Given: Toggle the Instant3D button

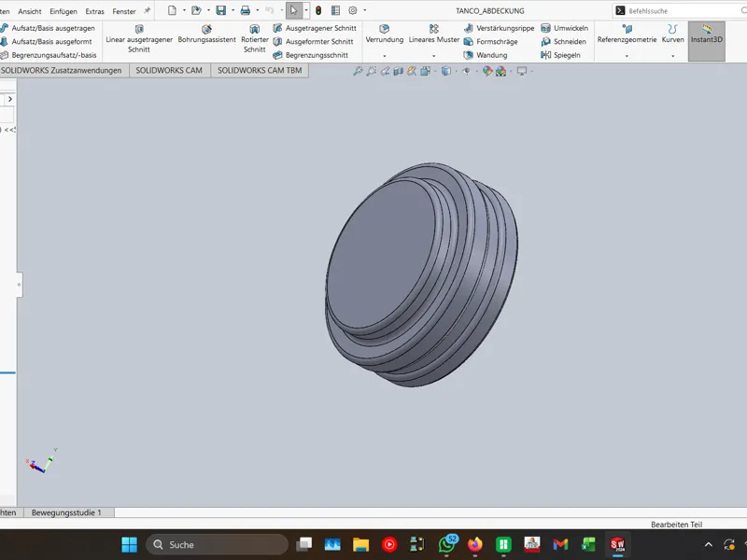Looking at the screenshot, I should (x=707, y=41).
